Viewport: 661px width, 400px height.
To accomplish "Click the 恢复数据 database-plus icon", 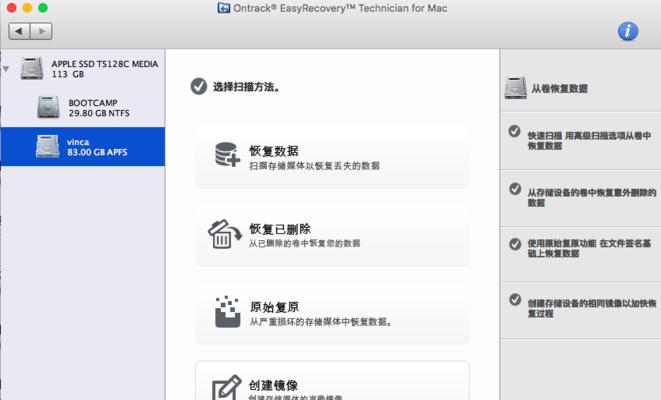I will [x=227, y=155].
